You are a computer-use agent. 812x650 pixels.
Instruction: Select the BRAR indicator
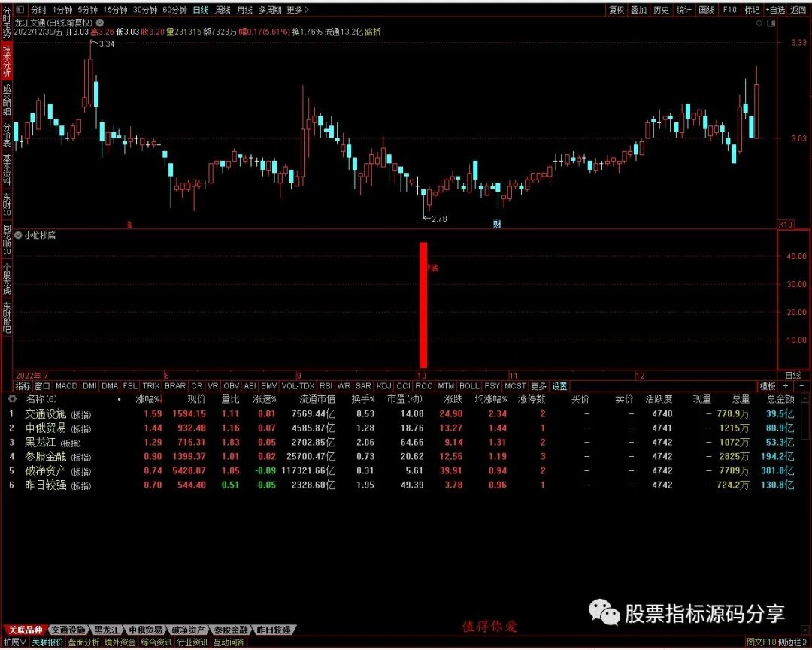pos(175,386)
